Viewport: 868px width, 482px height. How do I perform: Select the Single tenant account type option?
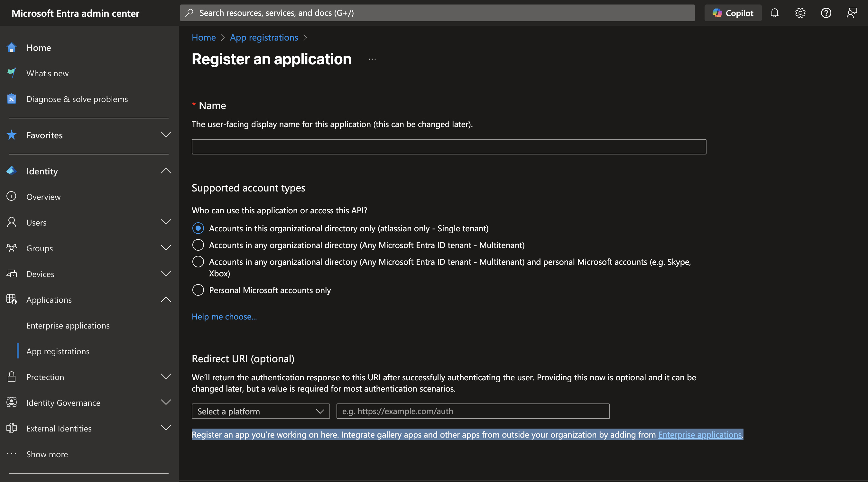tap(198, 228)
